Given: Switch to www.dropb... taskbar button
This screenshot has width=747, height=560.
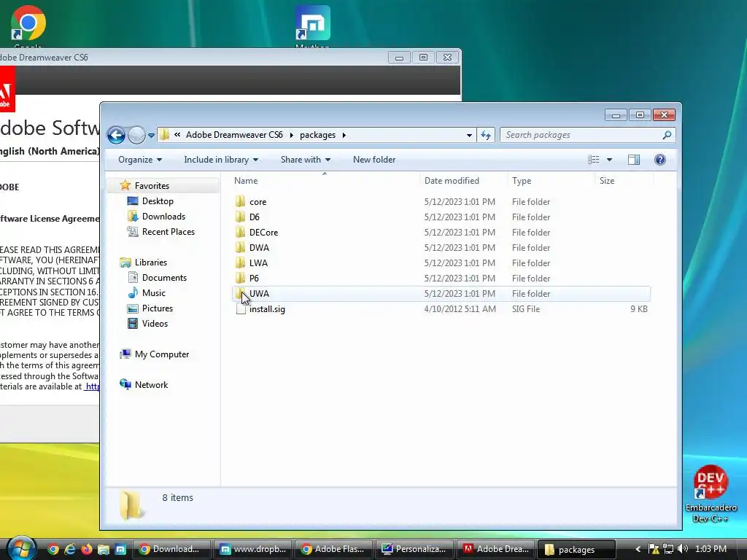Looking at the screenshot, I should click(252, 549).
